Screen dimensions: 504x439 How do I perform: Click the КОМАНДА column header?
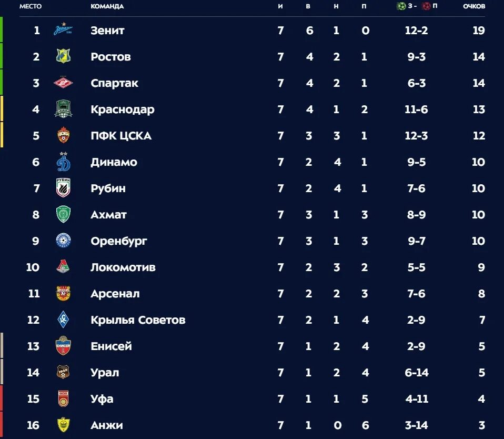click(107, 6)
